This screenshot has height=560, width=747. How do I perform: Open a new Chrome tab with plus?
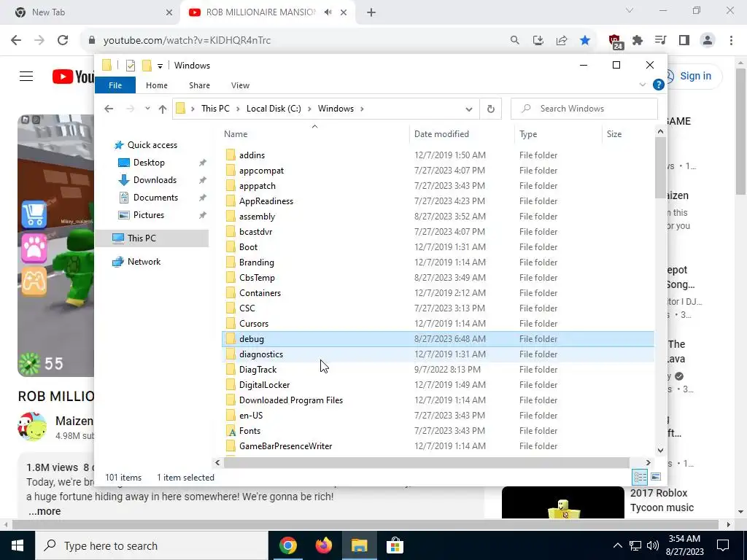[371, 12]
